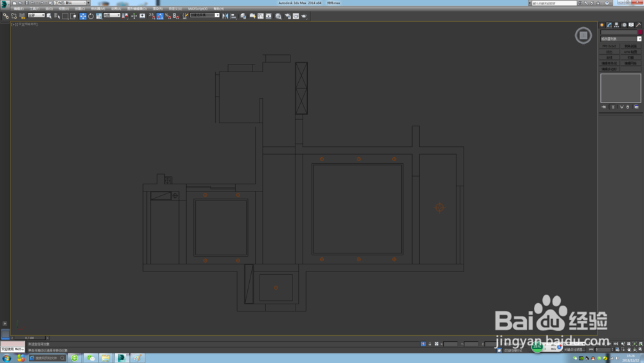Open the reference coordinate system dropdown
644x363 pixels.
pos(111,15)
